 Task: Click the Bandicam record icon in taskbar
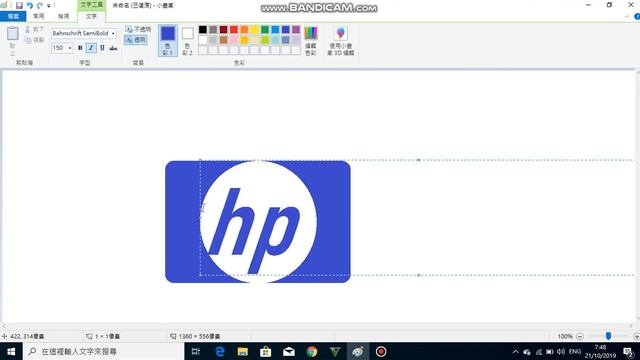click(x=381, y=351)
